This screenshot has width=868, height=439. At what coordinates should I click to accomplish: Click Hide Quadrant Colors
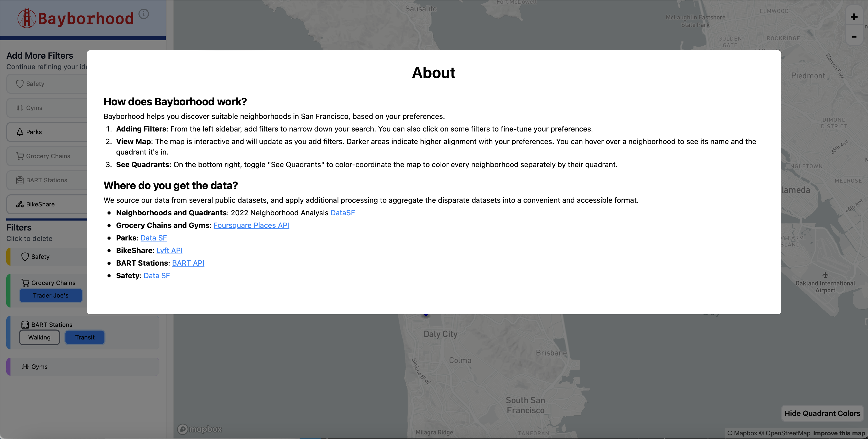(822, 413)
